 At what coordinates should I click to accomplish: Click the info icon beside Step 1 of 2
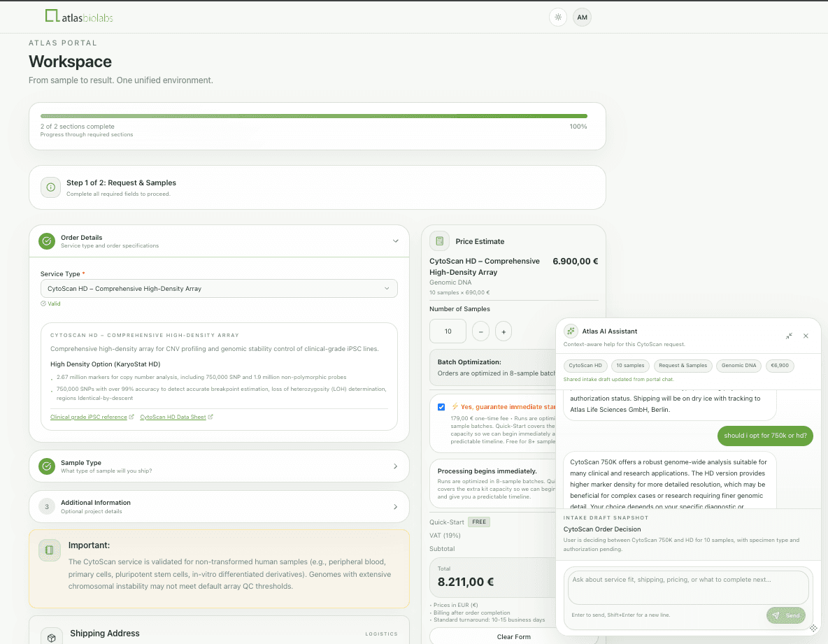(50, 187)
